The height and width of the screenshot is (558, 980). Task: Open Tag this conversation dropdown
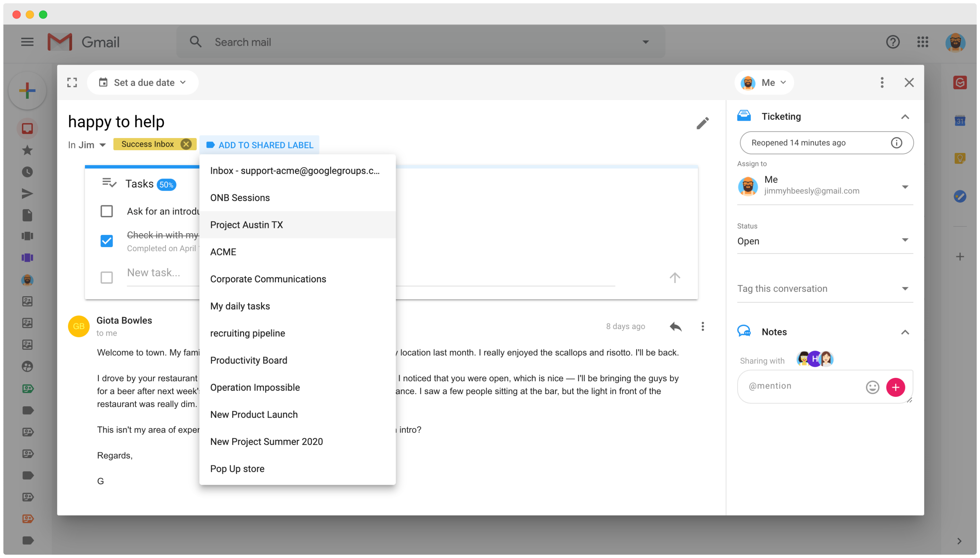(x=825, y=289)
